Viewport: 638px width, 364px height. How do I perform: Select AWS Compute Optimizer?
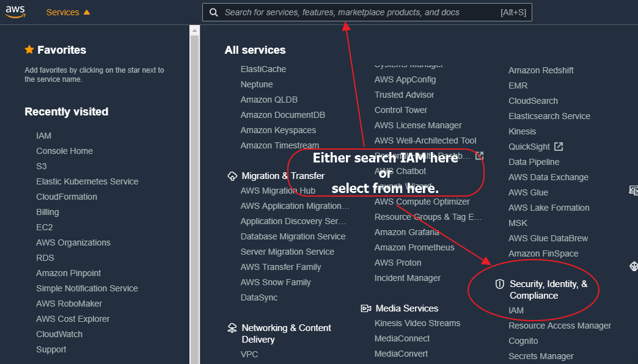pyautogui.click(x=422, y=202)
